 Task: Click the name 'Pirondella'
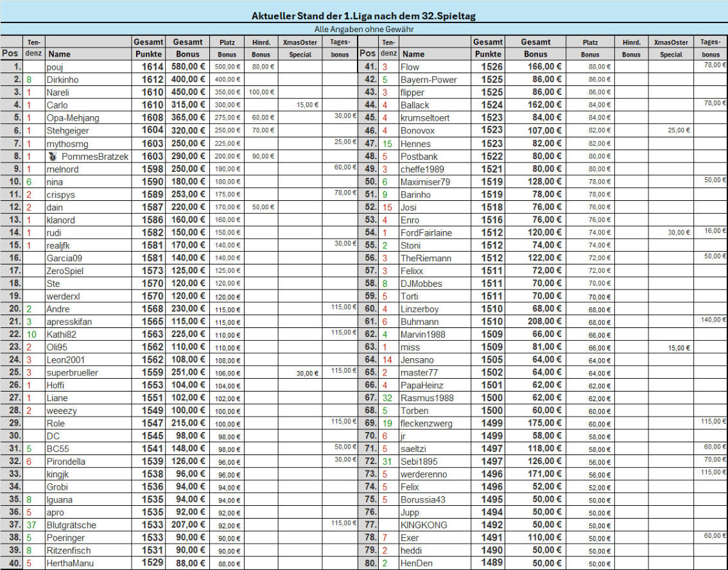[65, 462]
